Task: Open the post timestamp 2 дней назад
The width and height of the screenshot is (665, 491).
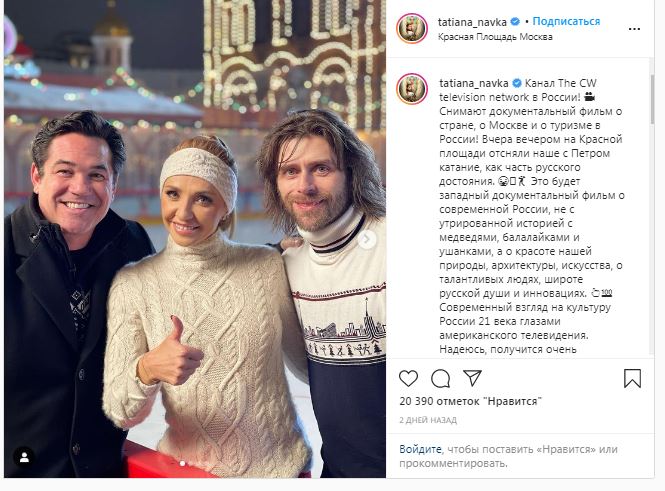Action: tap(428, 420)
